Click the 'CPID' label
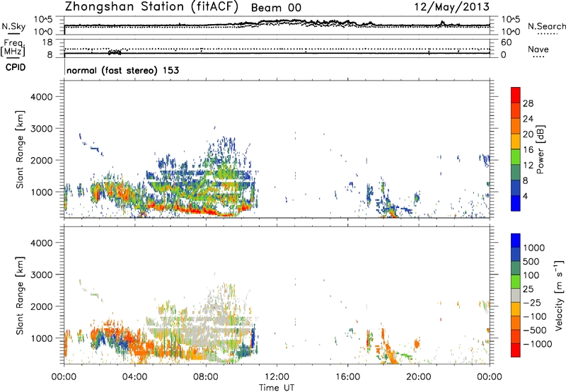566x392 pixels. pos(16,67)
